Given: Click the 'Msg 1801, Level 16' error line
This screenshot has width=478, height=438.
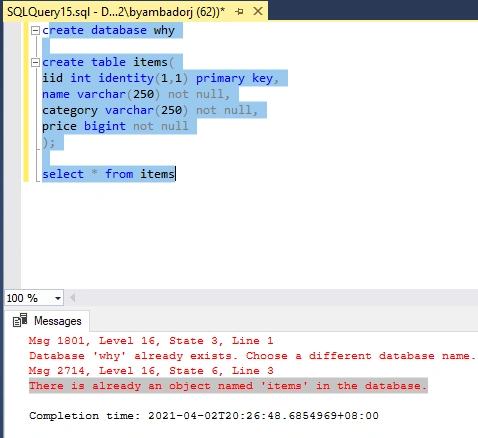Looking at the screenshot, I should click(151, 341).
